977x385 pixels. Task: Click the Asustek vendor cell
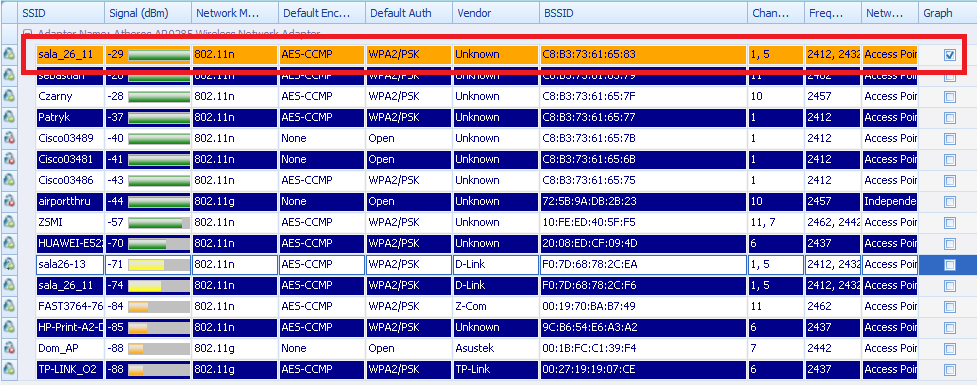tap(495, 348)
